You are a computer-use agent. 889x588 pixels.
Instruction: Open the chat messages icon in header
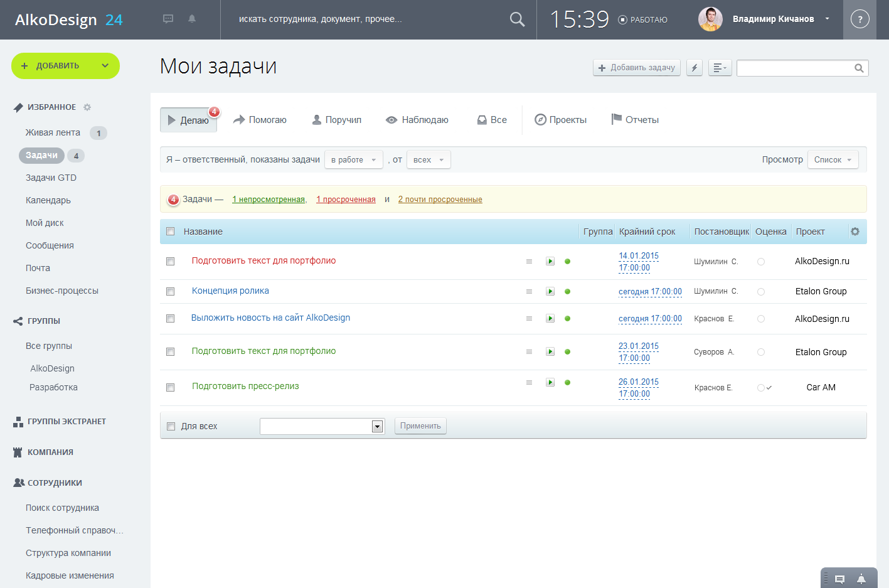click(x=168, y=19)
